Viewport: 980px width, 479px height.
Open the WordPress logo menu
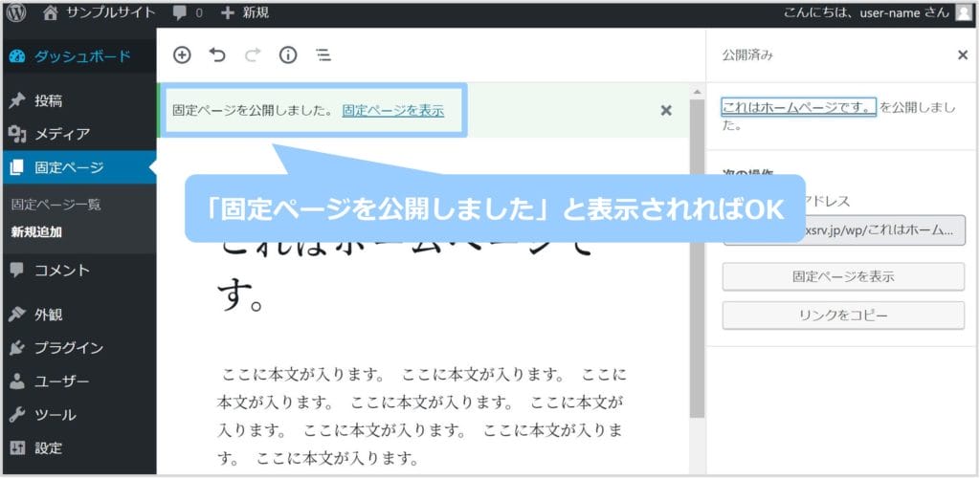15,12
